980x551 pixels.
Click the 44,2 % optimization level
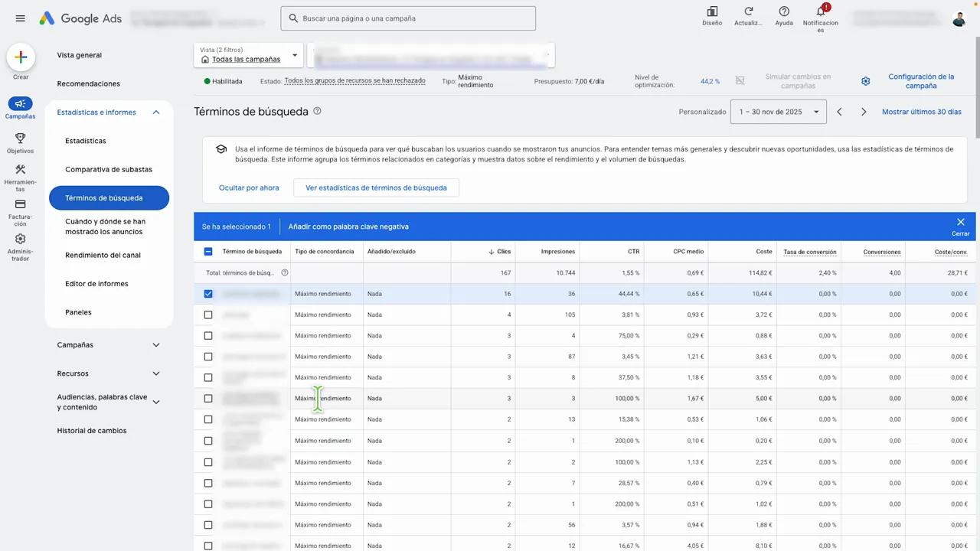coord(710,81)
